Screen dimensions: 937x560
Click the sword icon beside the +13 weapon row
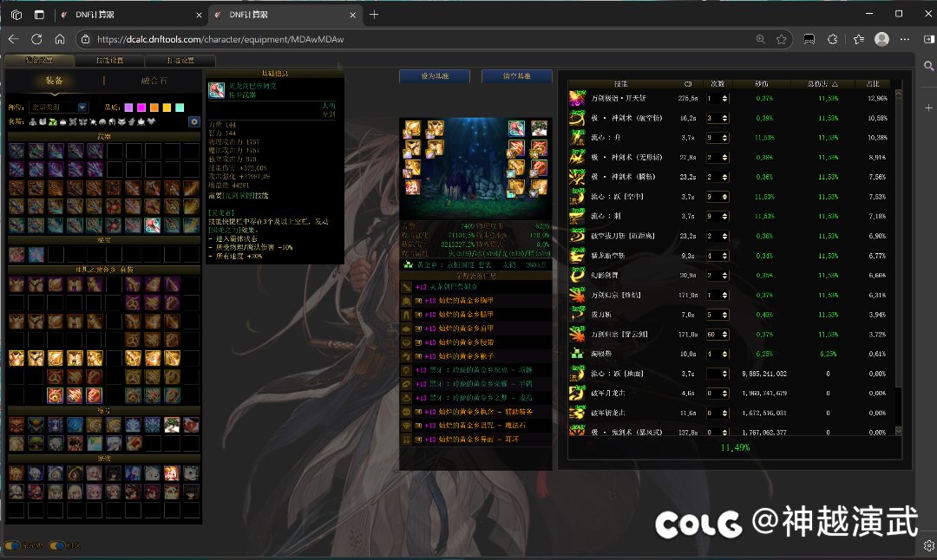[407, 287]
